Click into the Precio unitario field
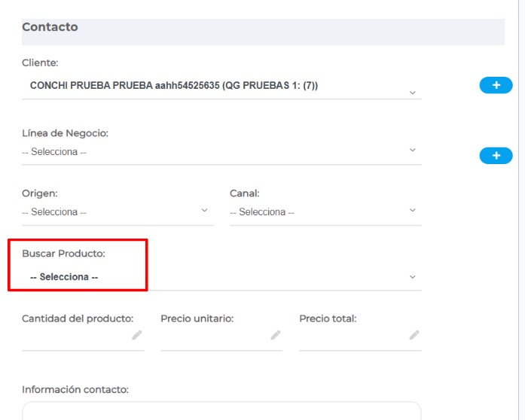 click(x=215, y=336)
